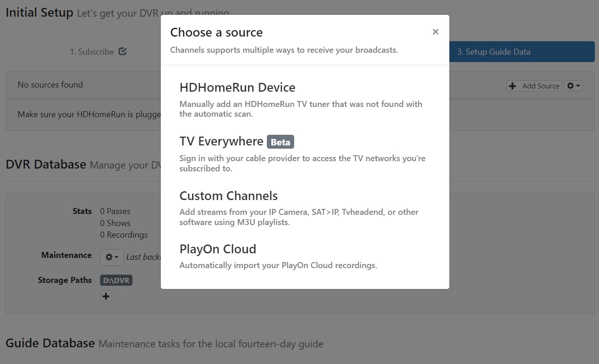The image size is (599, 364).
Task: Click the plus icon below D:\DVR path
Action: [106, 296]
